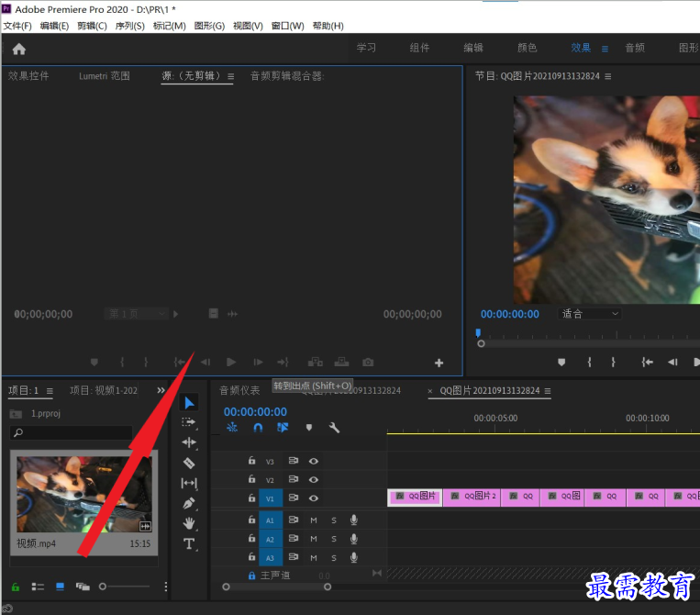Toggle linked selection in timeline

pyautogui.click(x=283, y=428)
